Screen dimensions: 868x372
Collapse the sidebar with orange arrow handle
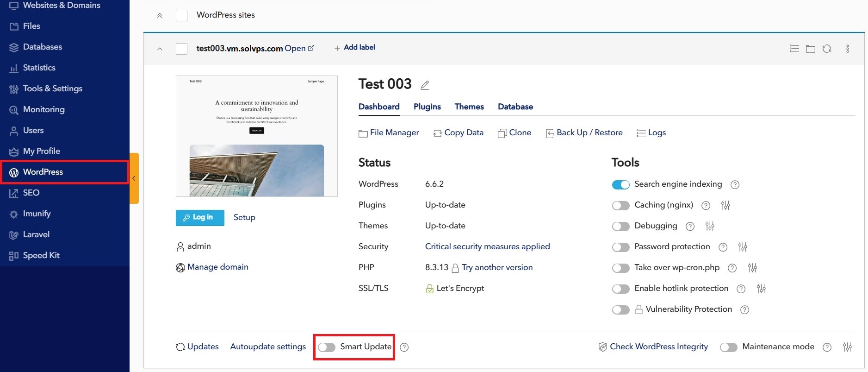134,178
